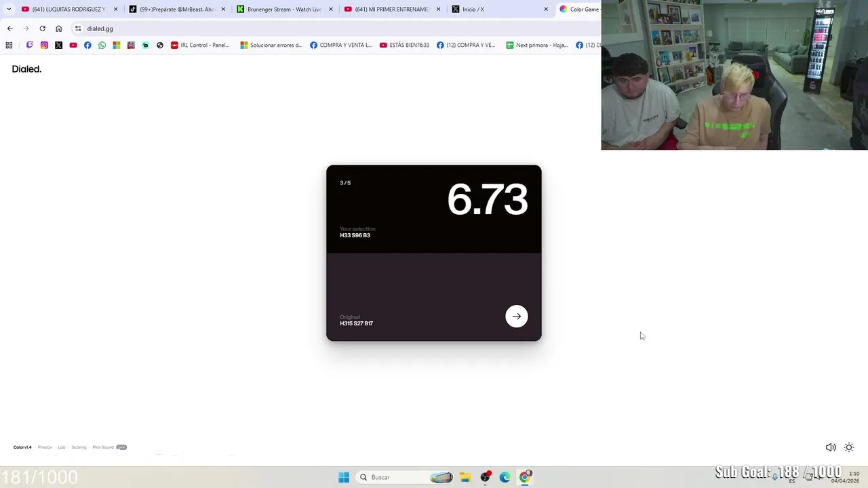Open the Facebook bookmark icon

(x=87, y=45)
